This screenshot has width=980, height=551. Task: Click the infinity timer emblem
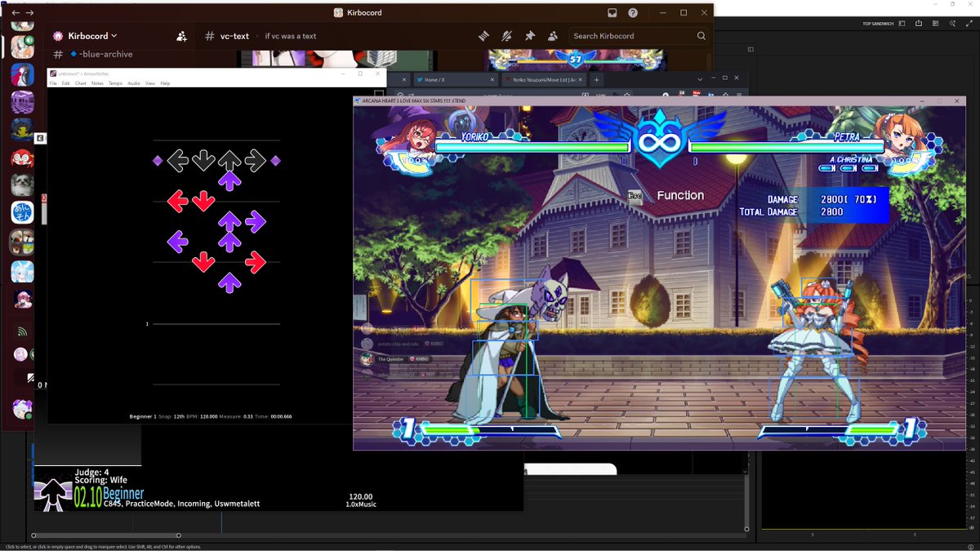(x=660, y=140)
